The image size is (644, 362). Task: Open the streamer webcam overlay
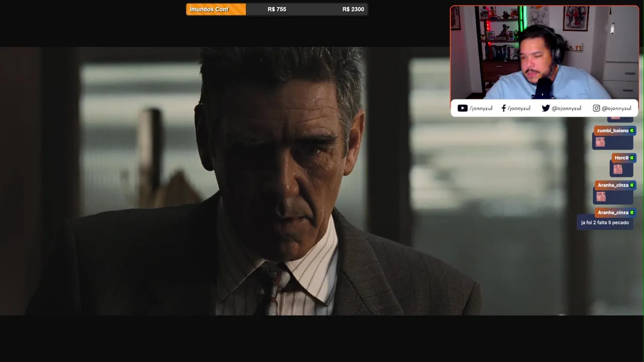pos(544,53)
